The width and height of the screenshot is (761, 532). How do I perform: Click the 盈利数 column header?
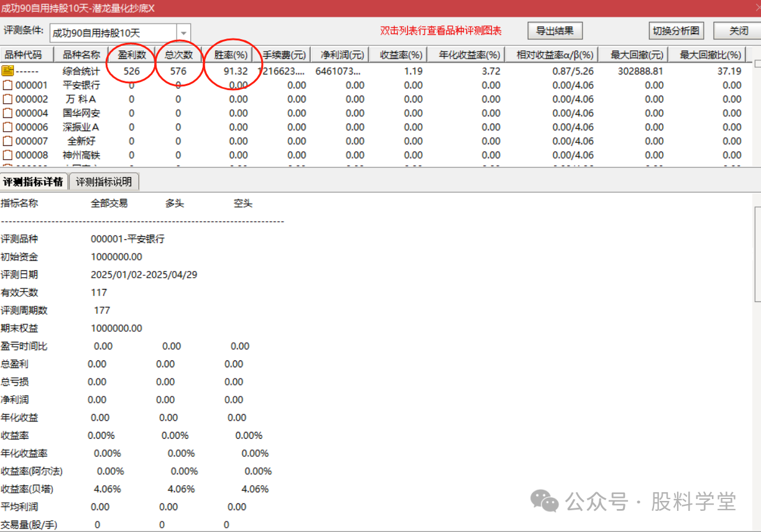click(131, 54)
